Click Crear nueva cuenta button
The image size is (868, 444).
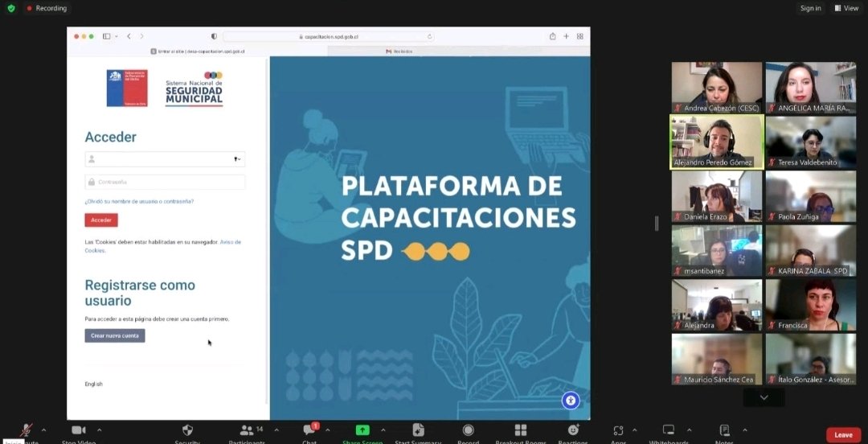[x=115, y=336]
